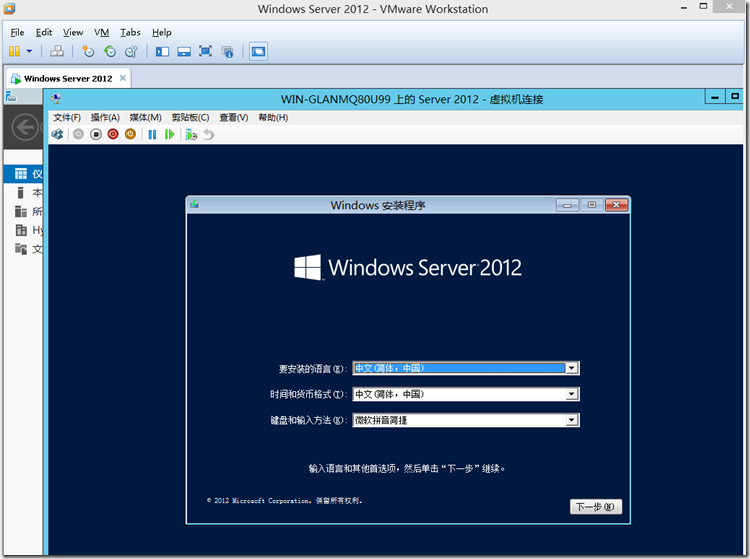Image resolution: width=750 pixels, height=559 pixels.
Task: Open the VM menu in VMware
Action: [101, 32]
